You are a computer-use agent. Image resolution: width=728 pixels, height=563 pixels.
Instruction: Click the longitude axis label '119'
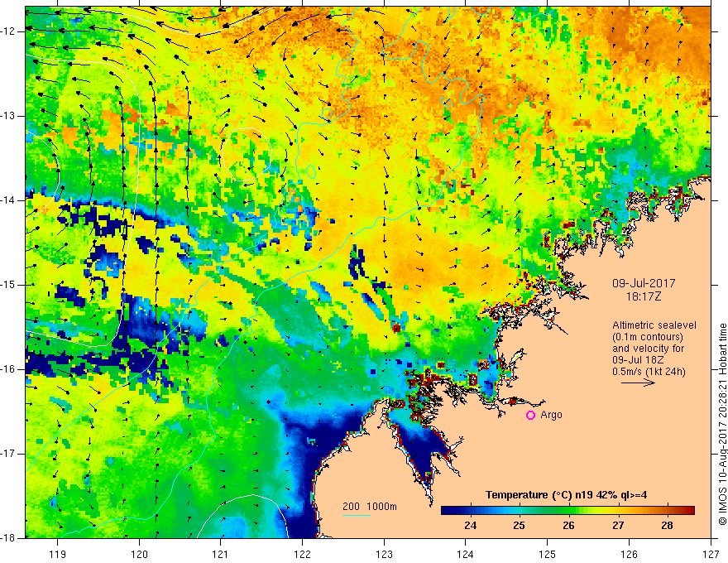tap(58, 554)
